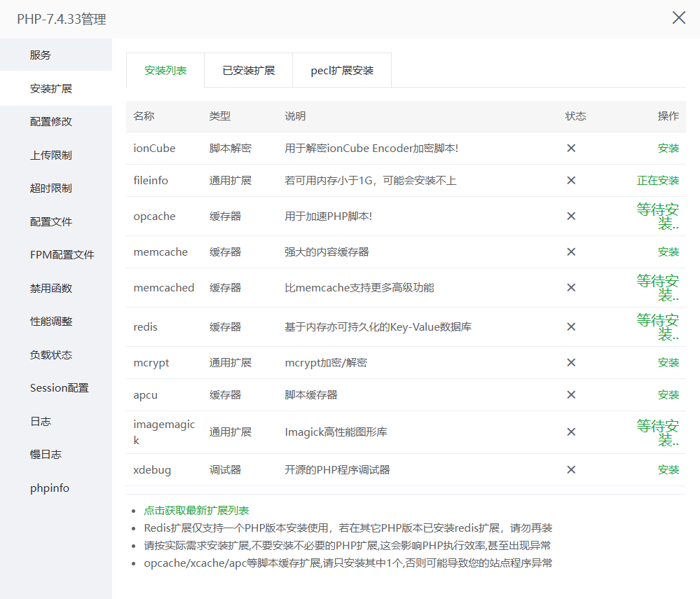Install the ionCube extension
The image size is (700, 599).
(668, 149)
